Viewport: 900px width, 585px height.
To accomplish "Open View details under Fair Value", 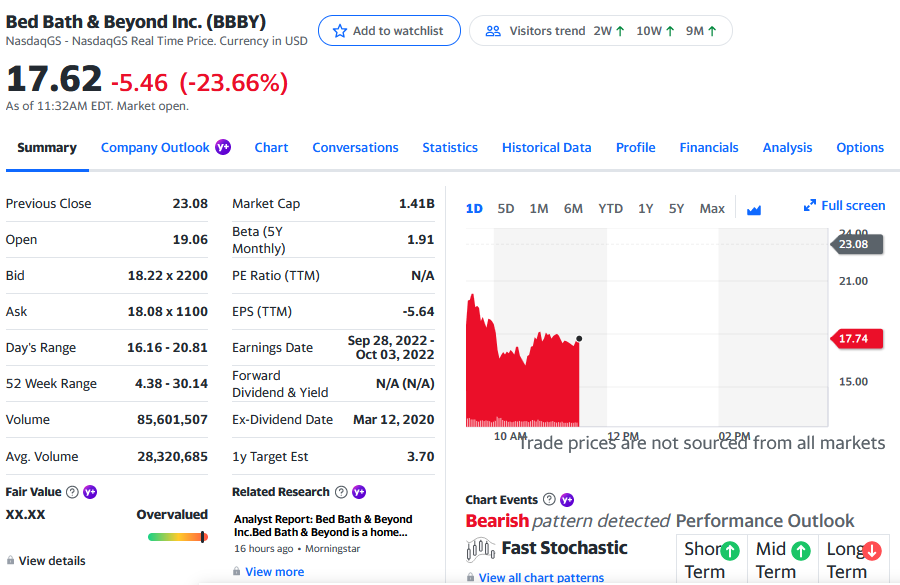I will click(x=52, y=560).
